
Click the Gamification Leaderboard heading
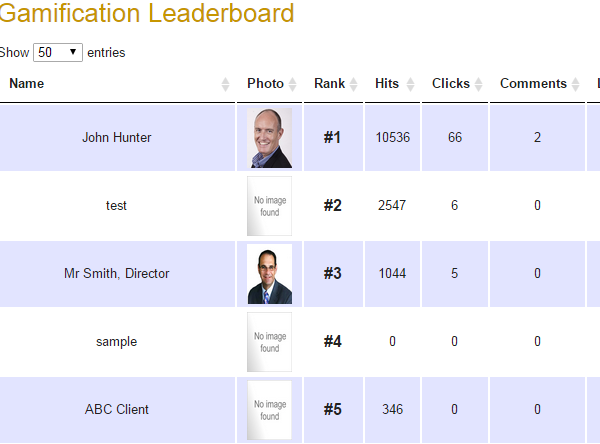(147, 14)
